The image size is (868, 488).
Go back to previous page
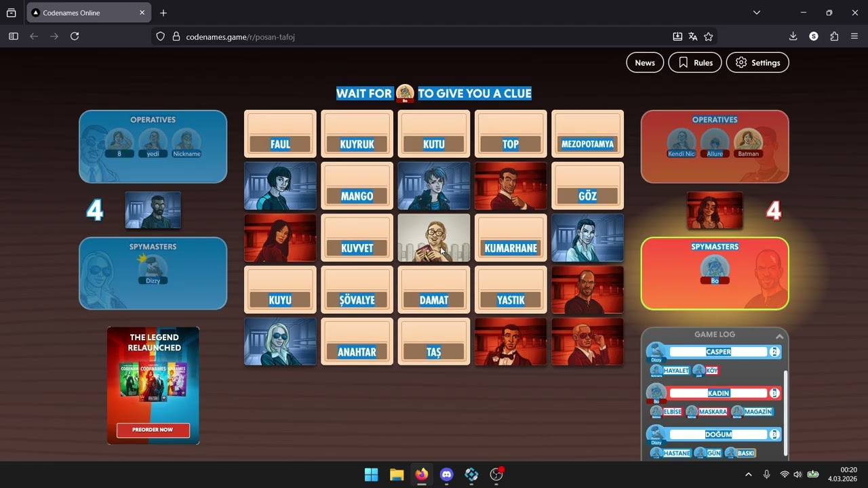click(x=34, y=37)
